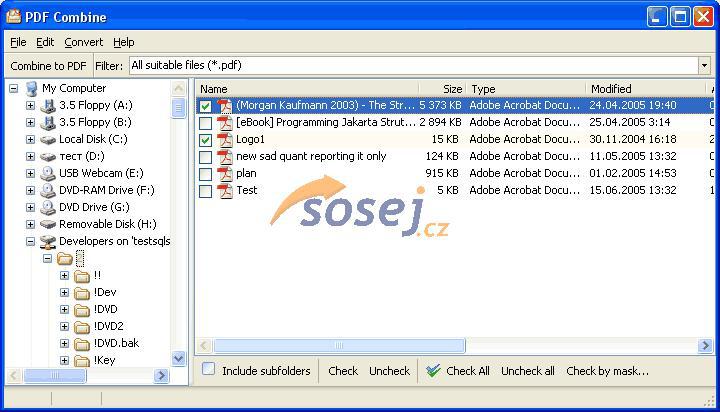The width and height of the screenshot is (720, 412).
Task: Check the Test file checkbox
Action: coord(205,191)
